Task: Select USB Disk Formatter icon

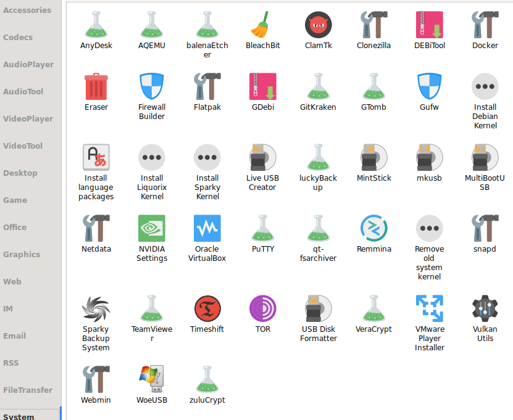Action: [319, 308]
